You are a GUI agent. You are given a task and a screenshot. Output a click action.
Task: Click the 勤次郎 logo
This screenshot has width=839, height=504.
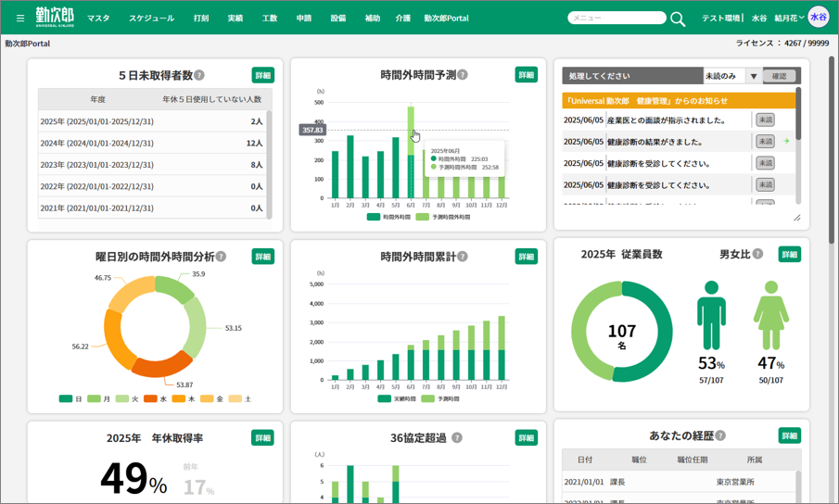tap(55, 17)
